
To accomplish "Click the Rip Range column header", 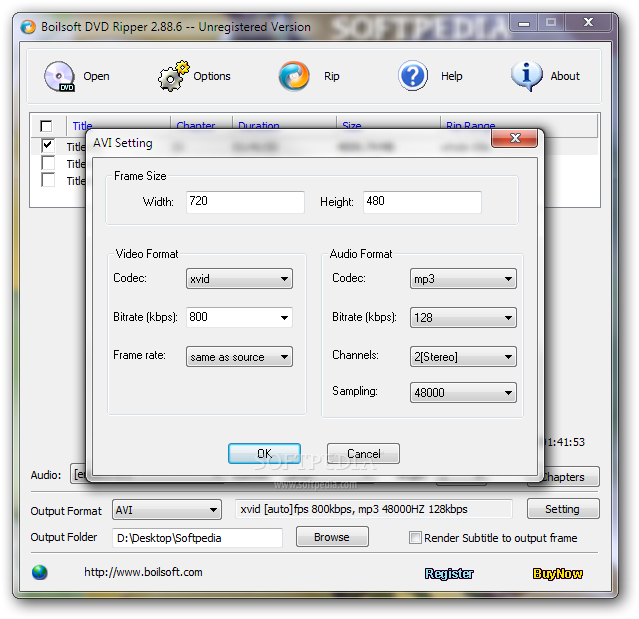I will 471,126.
